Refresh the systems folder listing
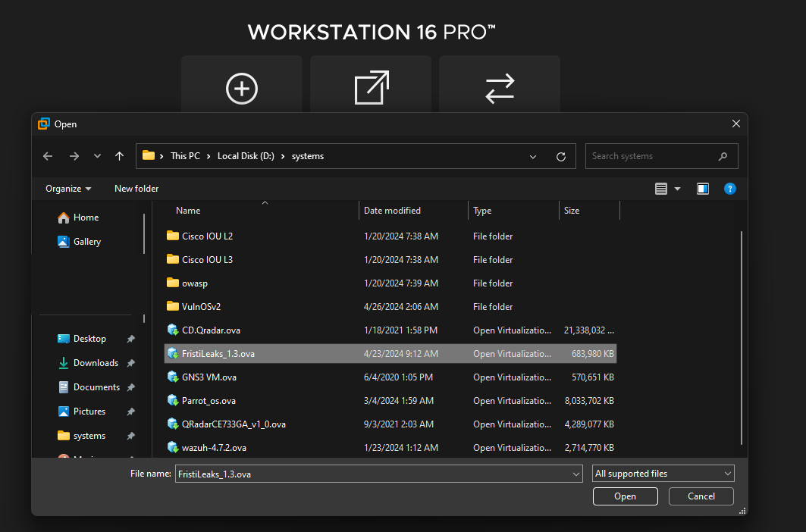Image resolution: width=806 pixels, height=532 pixels. click(x=561, y=157)
